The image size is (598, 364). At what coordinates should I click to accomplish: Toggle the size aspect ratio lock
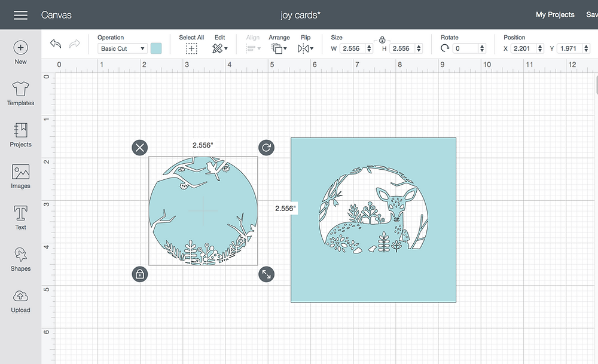tap(382, 39)
